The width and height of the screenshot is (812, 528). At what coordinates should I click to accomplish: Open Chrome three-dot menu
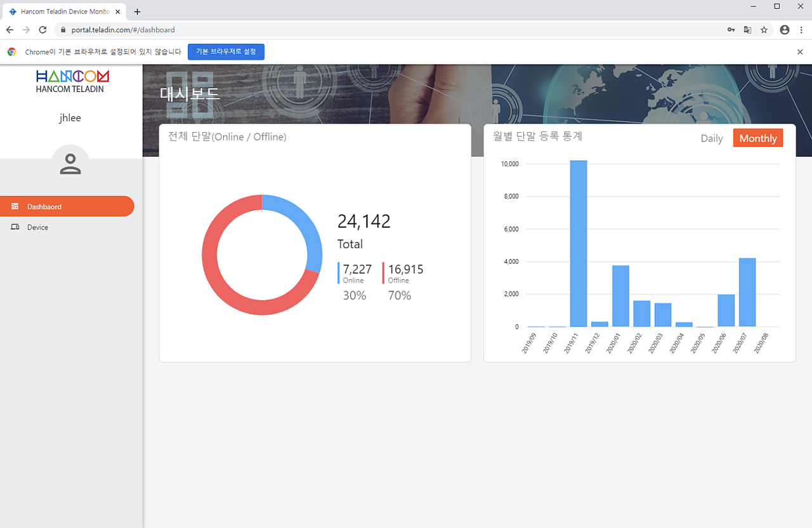tap(801, 30)
